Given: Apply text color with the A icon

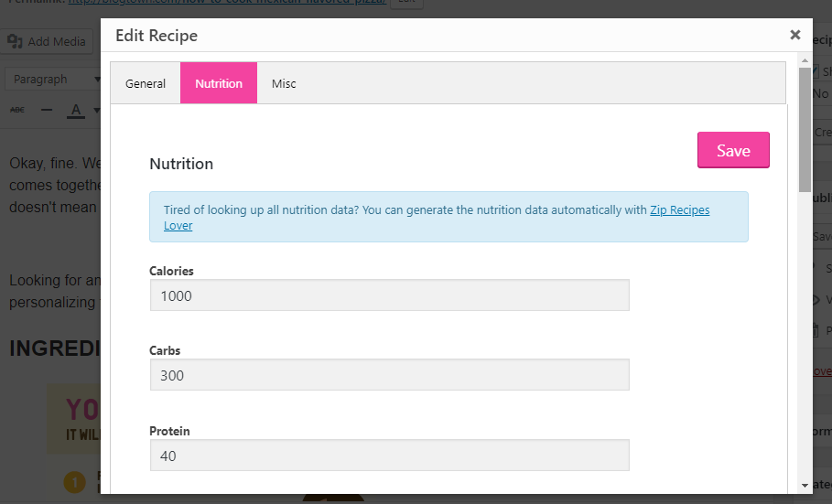Looking at the screenshot, I should click(76, 111).
